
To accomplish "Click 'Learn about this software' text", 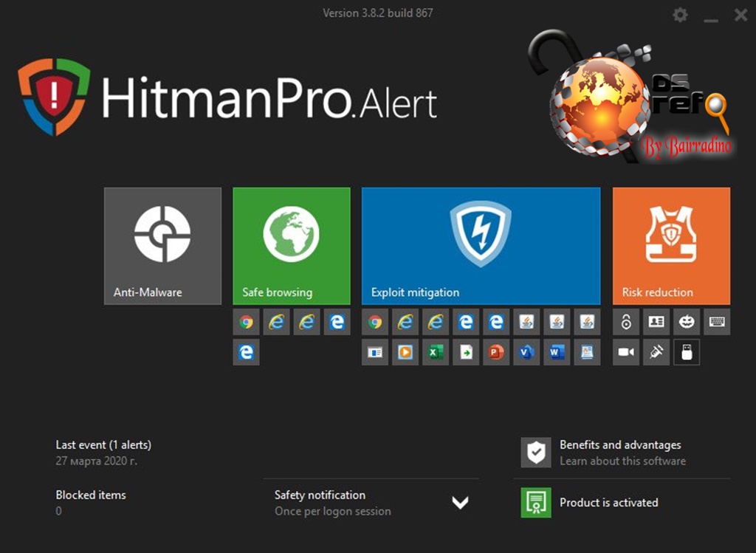I will (622, 461).
